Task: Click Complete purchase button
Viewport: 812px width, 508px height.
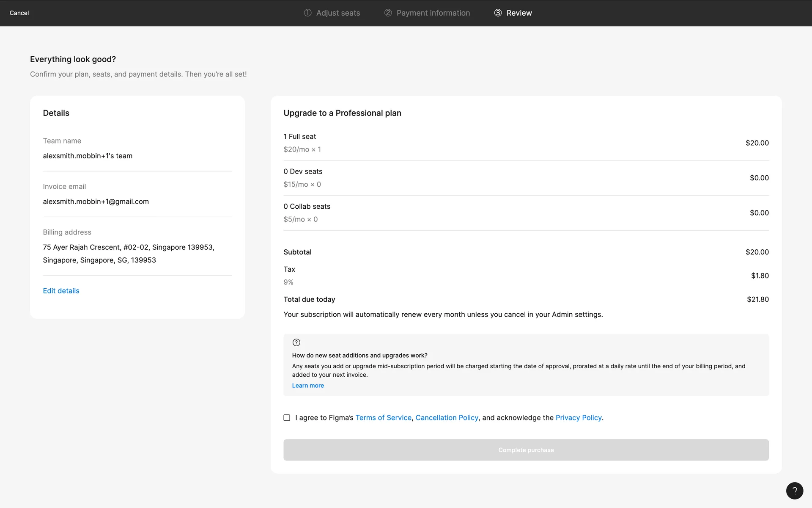Action: [x=526, y=450]
